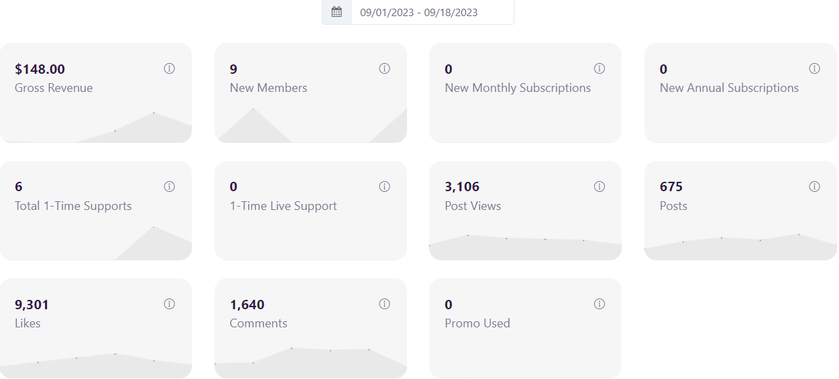Select the Gross Revenue $148.00 card
839x379 pixels.
[x=96, y=93]
